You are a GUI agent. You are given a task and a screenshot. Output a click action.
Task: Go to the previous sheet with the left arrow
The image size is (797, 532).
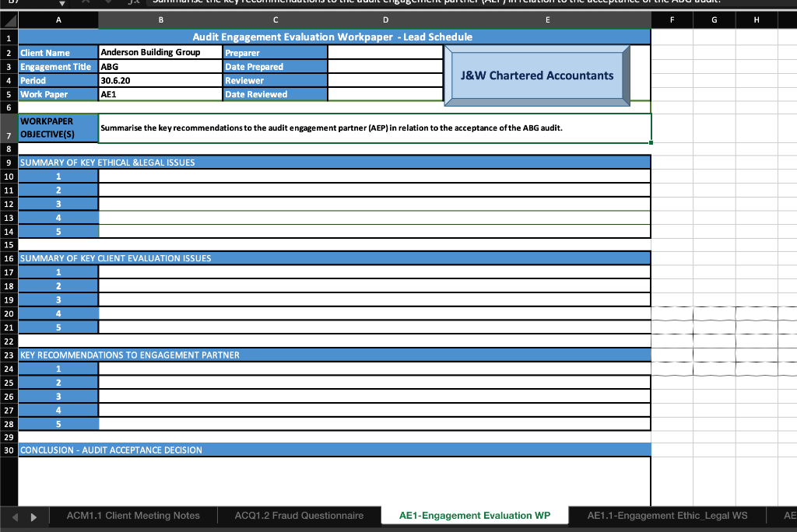(x=15, y=517)
